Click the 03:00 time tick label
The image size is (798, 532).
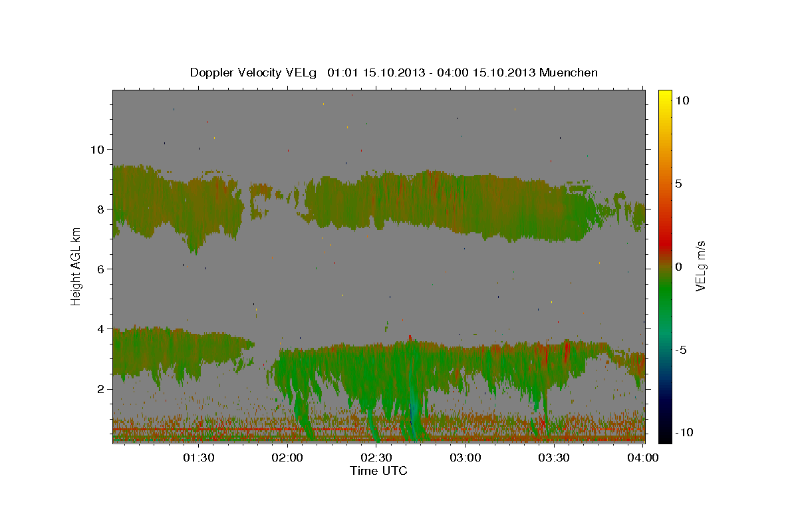click(x=465, y=458)
